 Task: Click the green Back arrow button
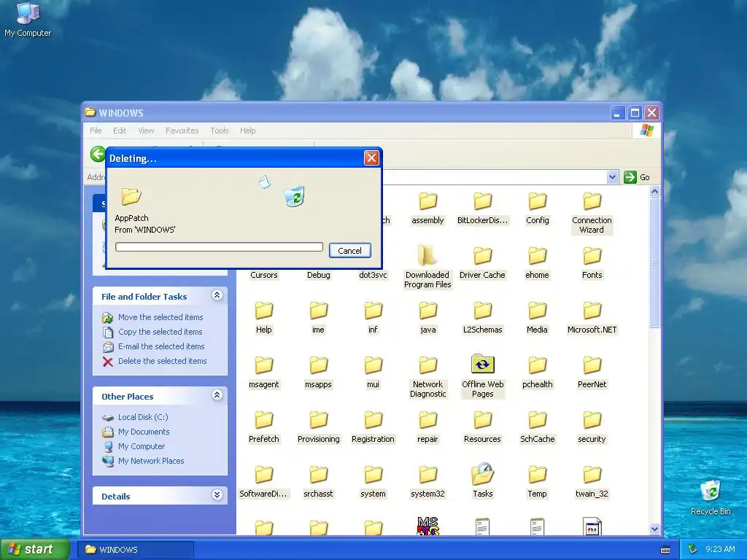click(x=98, y=155)
